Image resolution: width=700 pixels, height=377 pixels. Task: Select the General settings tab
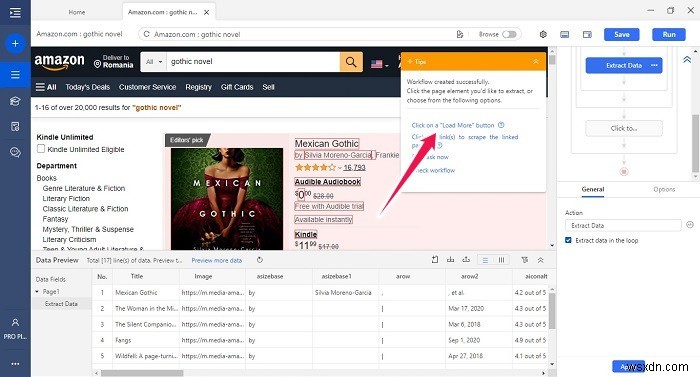[593, 189]
